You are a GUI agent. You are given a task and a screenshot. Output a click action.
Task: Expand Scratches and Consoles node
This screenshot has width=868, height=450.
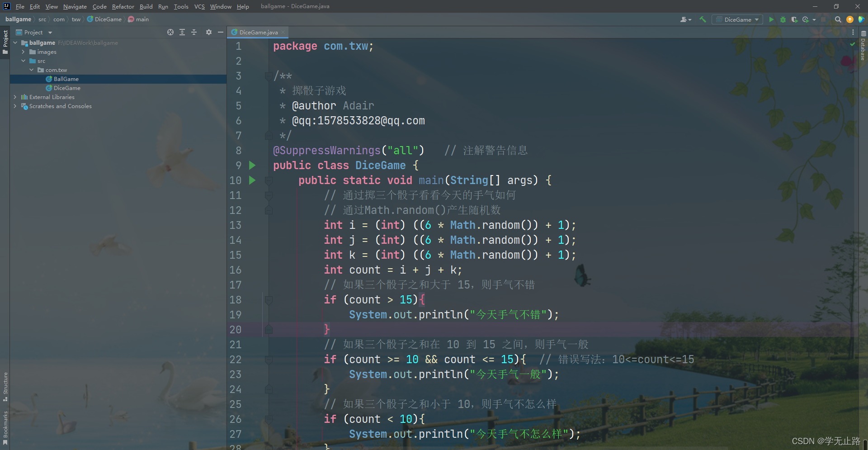pyautogui.click(x=15, y=106)
